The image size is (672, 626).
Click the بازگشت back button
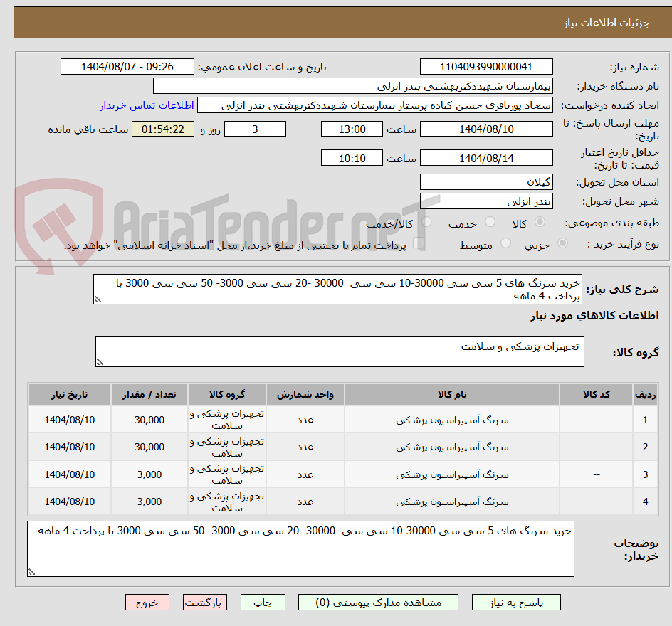[x=205, y=602]
